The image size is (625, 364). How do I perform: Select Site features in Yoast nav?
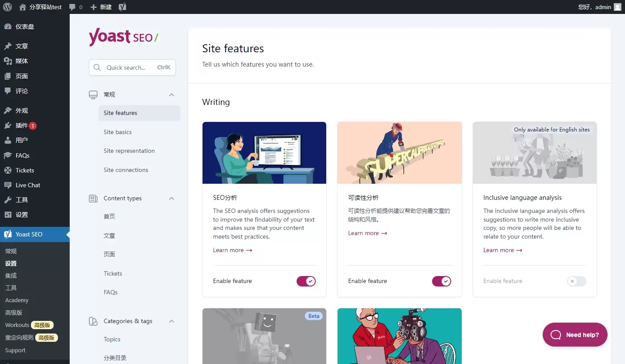click(139, 113)
